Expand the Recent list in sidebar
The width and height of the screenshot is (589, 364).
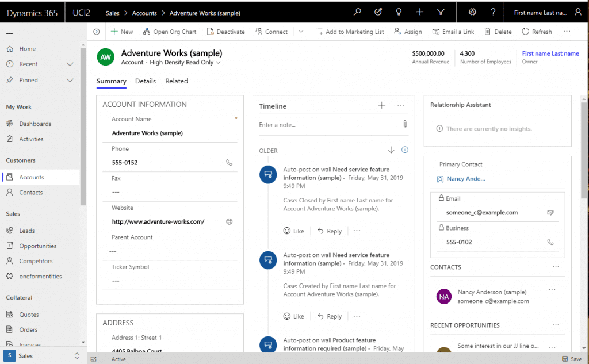pyautogui.click(x=70, y=64)
